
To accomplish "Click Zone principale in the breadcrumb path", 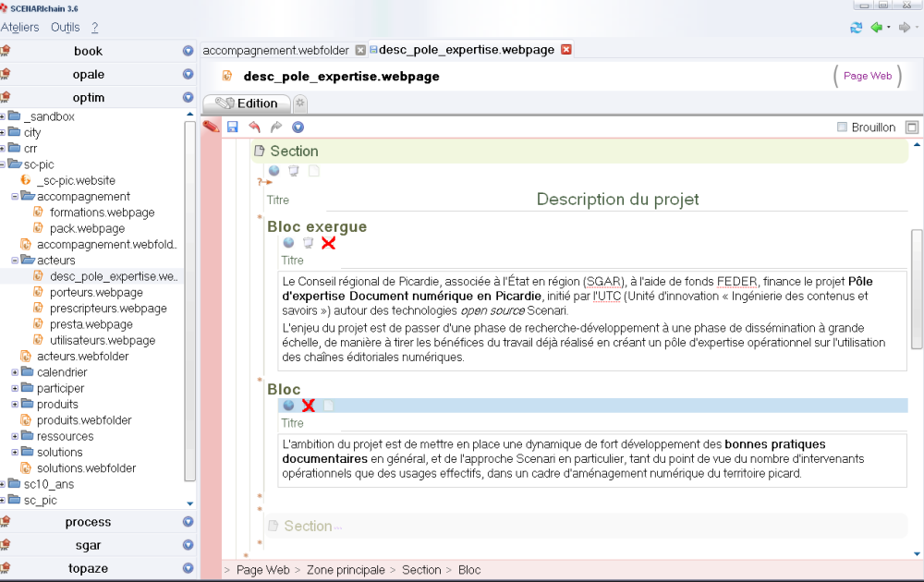I will click(x=347, y=570).
